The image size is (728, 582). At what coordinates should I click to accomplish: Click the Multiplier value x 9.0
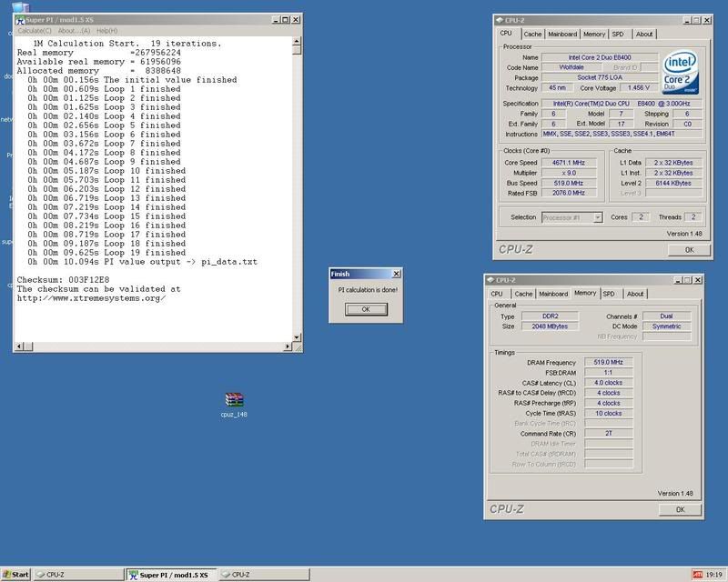click(569, 173)
